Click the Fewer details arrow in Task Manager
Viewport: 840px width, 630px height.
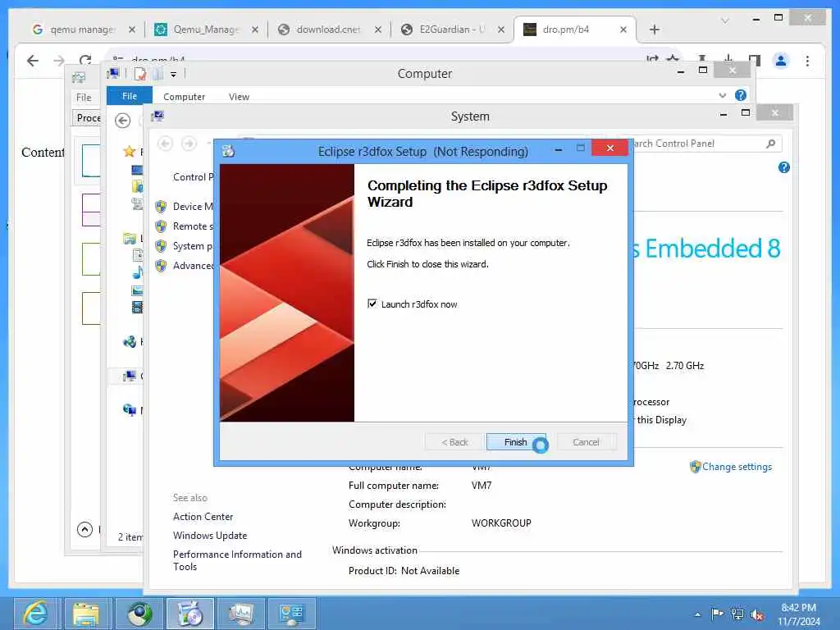tap(84, 529)
